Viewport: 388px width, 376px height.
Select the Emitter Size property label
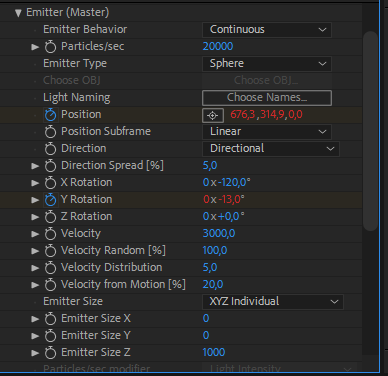[73, 301]
